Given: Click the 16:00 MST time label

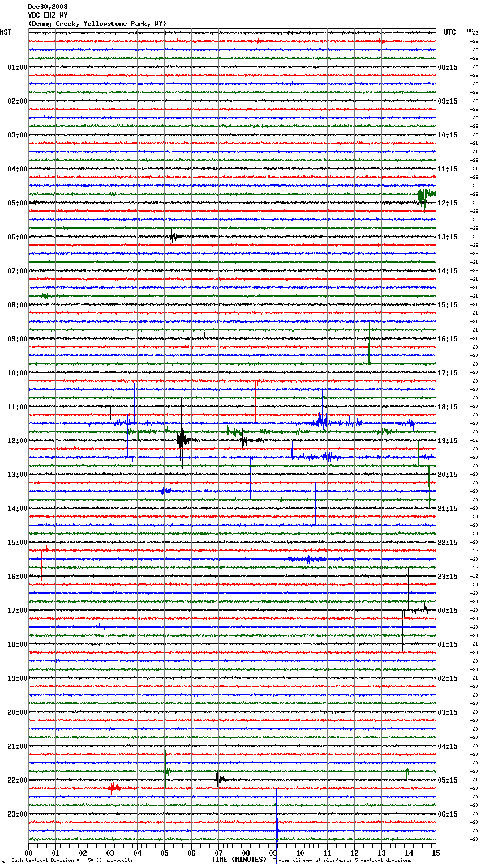Looking at the screenshot, I should click(17, 577).
